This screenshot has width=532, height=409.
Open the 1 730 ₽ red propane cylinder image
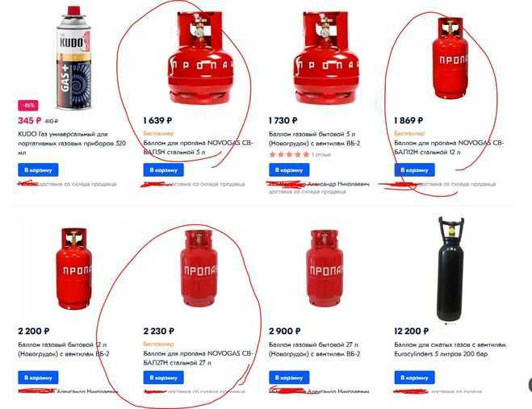326,57
